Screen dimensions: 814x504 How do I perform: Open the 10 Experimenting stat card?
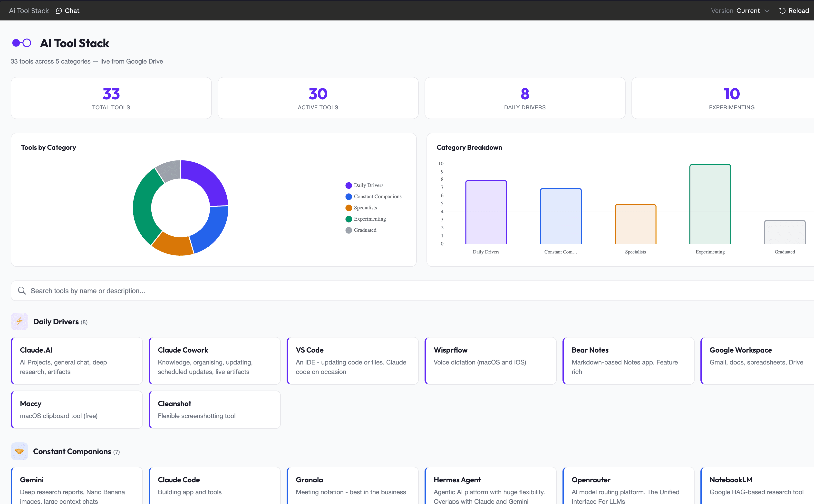tap(723, 98)
